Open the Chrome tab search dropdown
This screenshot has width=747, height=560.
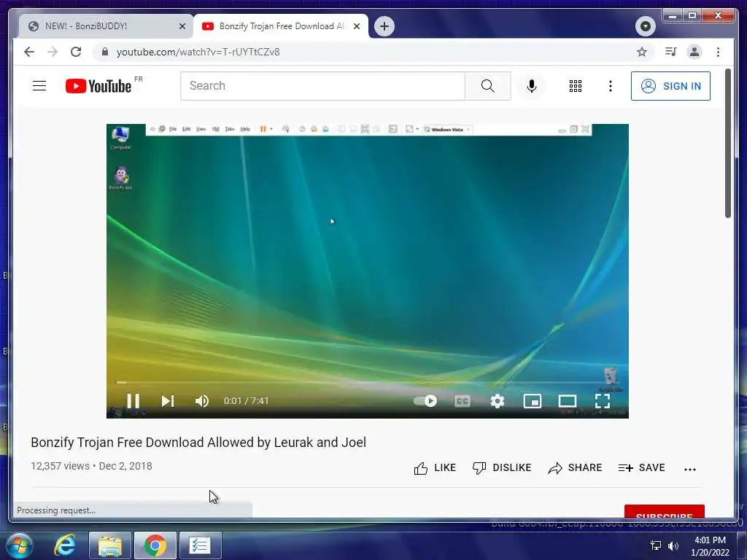(x=645, y=26)
